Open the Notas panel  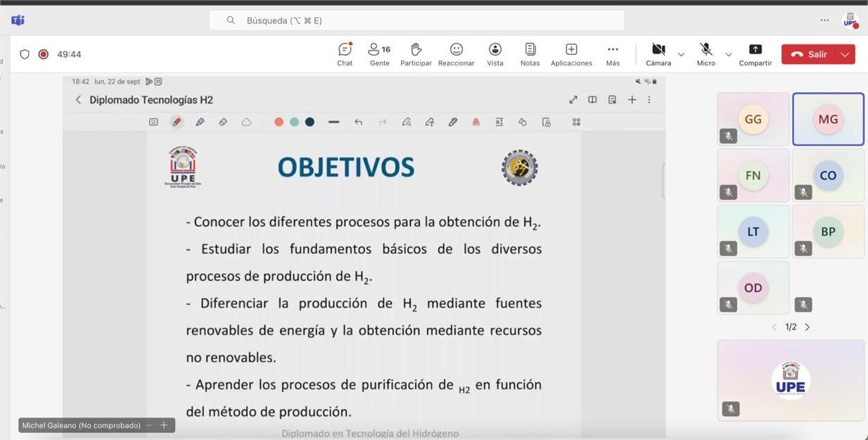(x=530, y=54)
